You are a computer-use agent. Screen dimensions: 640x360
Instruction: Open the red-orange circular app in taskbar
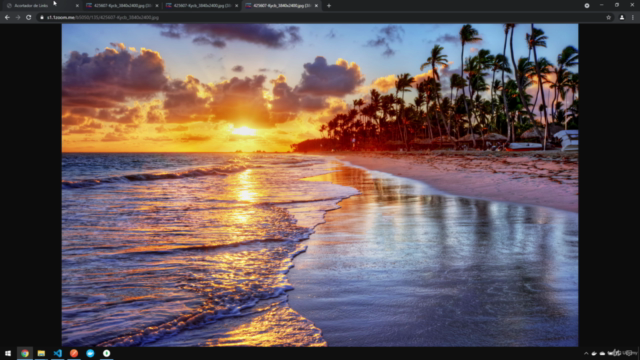tap(74, 353)
